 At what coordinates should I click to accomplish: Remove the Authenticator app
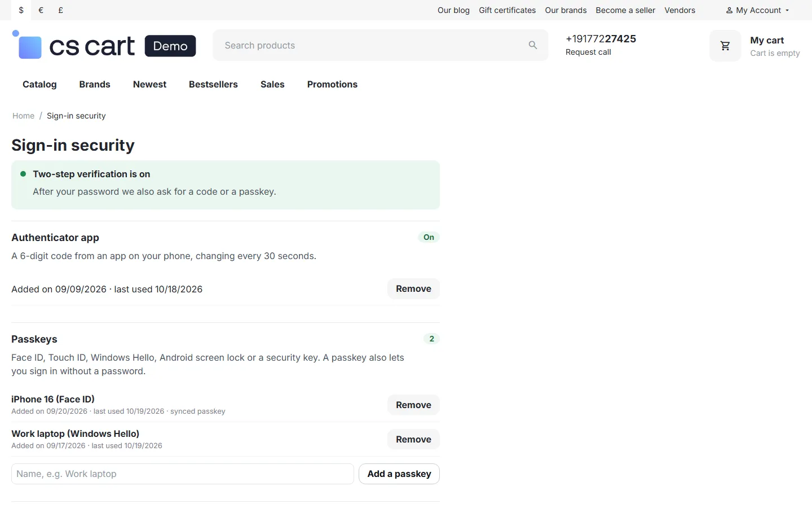point(413,288)
